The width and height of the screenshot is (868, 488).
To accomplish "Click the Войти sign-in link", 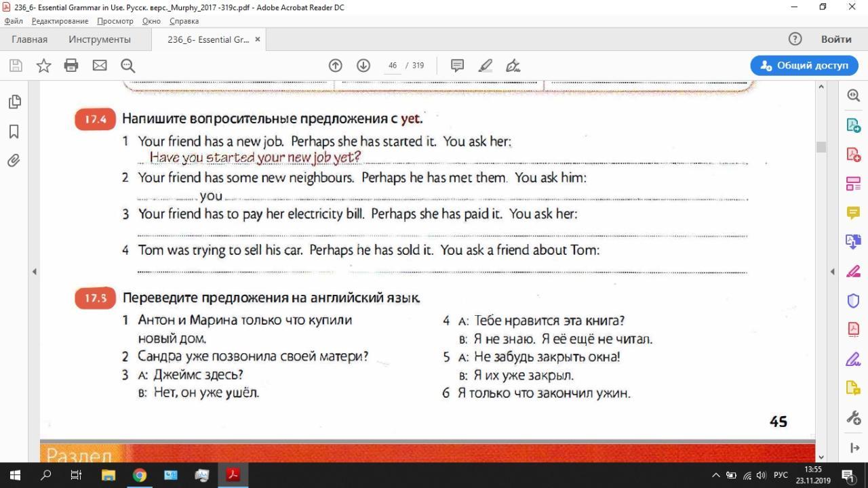I will coord(836,39).
